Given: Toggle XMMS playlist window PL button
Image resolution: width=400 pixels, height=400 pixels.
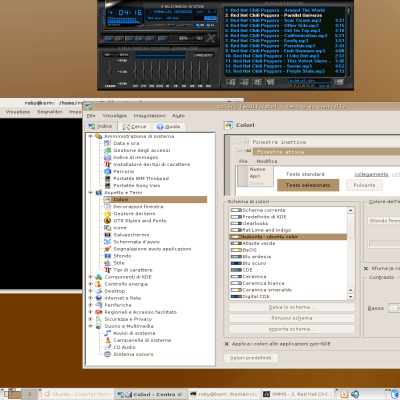Looking at the screenshot, I should click(x=211, y=25).
